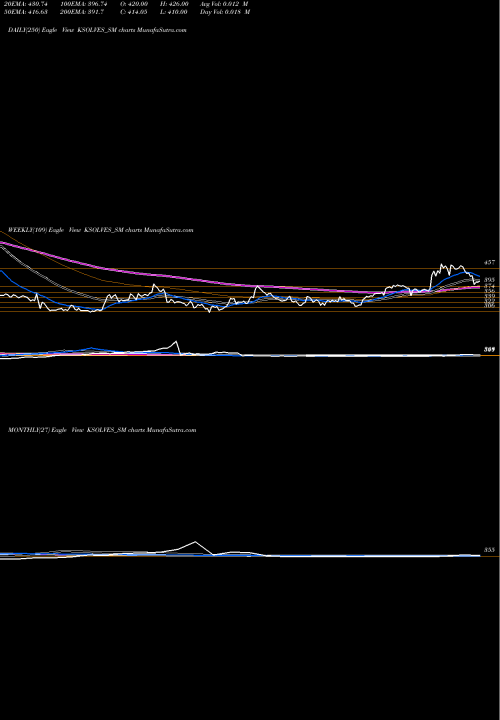
Task: Click the 355 label on monthly chart
Action: pyautogui.click(x=489, y=550)
